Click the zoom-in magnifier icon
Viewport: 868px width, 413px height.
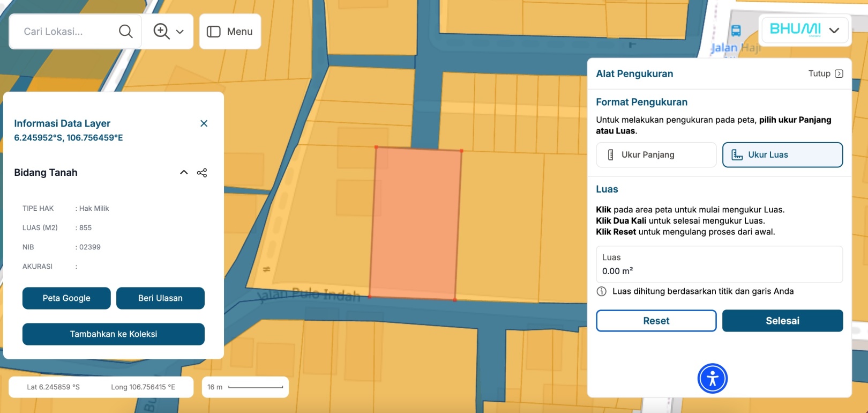point(161,32)
